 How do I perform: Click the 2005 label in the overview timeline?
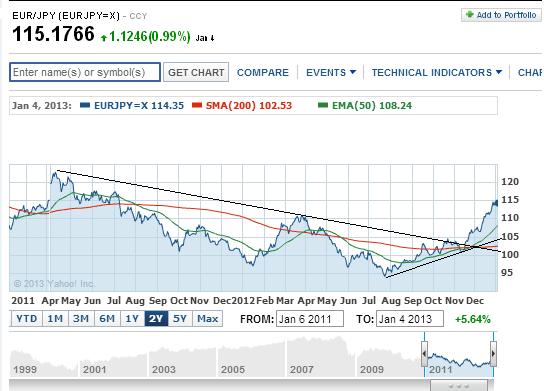click(233, 369)
